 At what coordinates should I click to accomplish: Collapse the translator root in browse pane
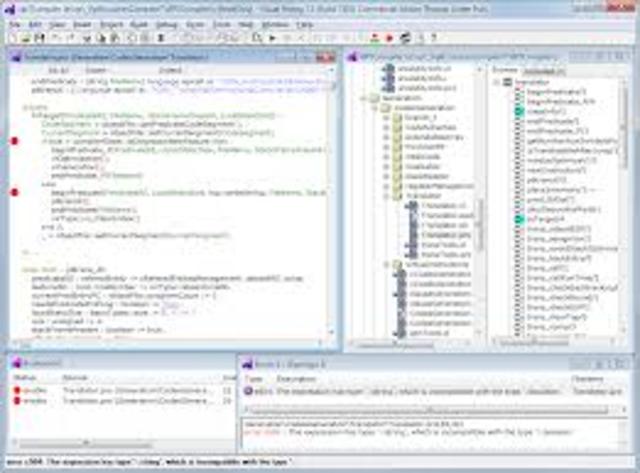[x=496, y=82]
